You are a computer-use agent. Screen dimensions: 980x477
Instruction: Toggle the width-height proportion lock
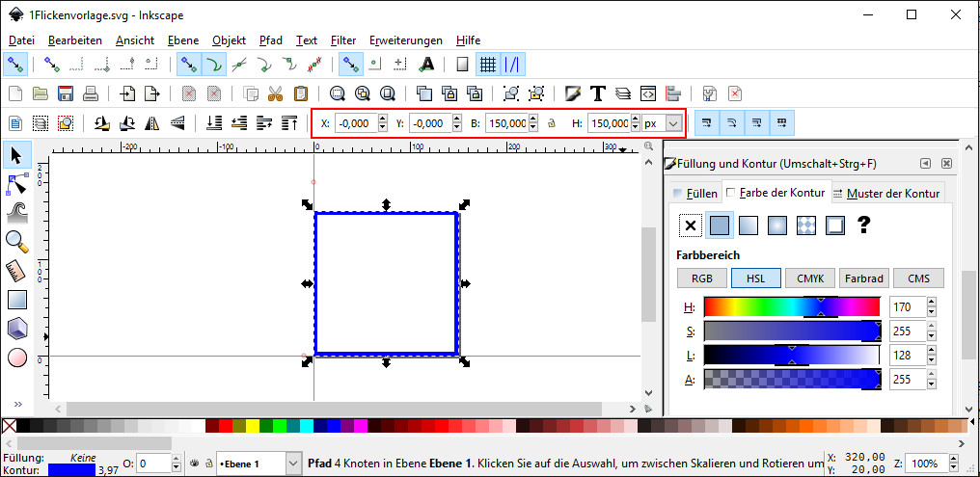point(551,123)
